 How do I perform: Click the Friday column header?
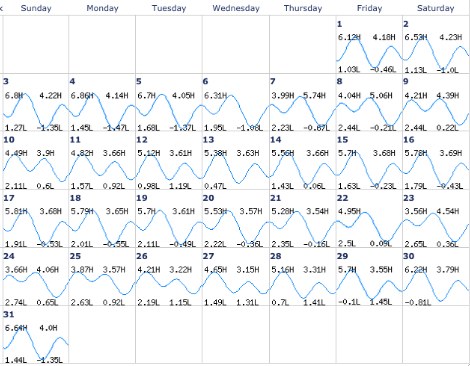coord(369,8)
